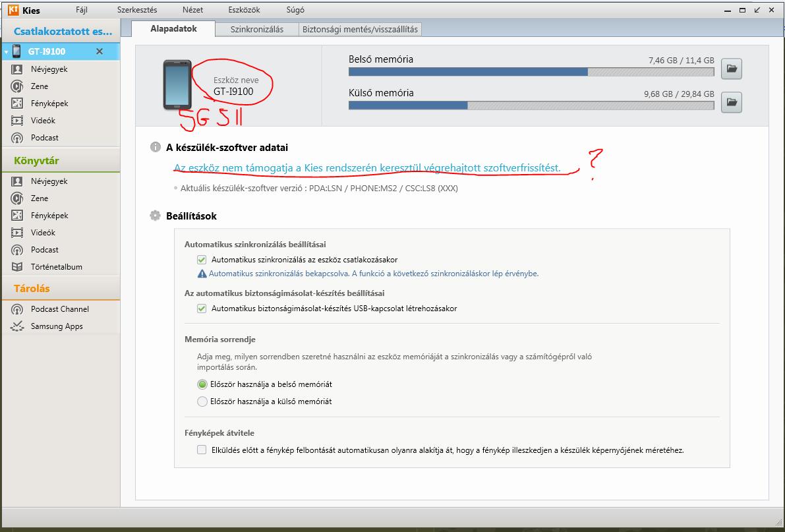This screenshot has height=532, width=785.
Task: Open the Súgó menu
Action: [x=295, y=10]
